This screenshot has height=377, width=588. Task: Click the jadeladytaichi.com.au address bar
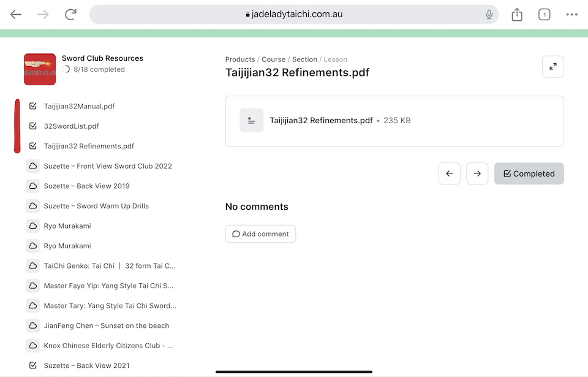[x=294, y=15]
